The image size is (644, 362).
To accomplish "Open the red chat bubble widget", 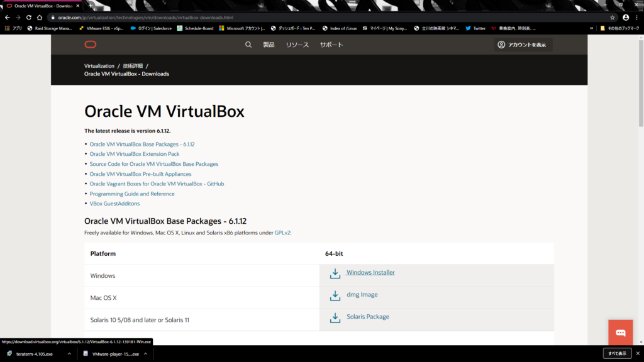I will tap(621, 332).
